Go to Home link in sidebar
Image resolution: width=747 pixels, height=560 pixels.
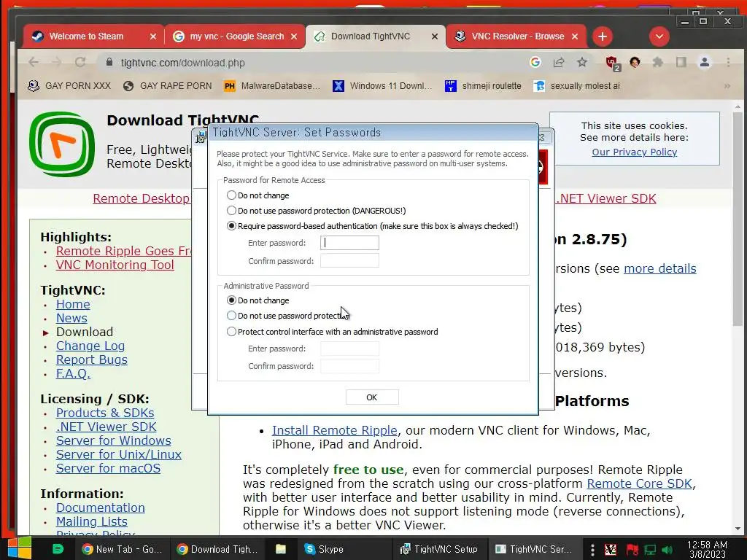tap(73, 304)
